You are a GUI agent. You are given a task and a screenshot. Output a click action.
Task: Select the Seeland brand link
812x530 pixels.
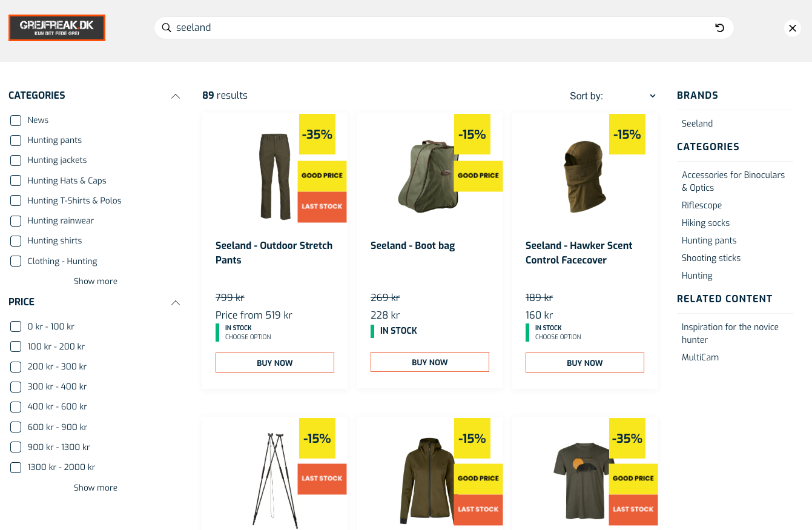(x=697, y=124)
